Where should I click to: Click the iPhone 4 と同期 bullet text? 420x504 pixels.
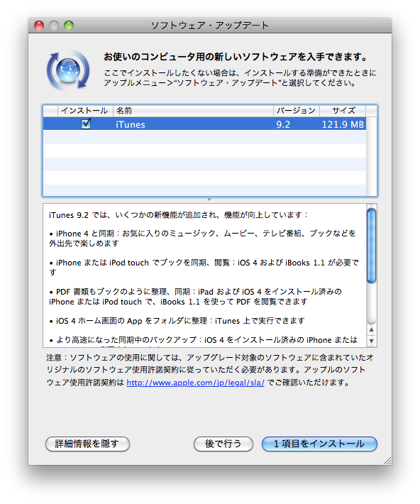pos(202,239)
